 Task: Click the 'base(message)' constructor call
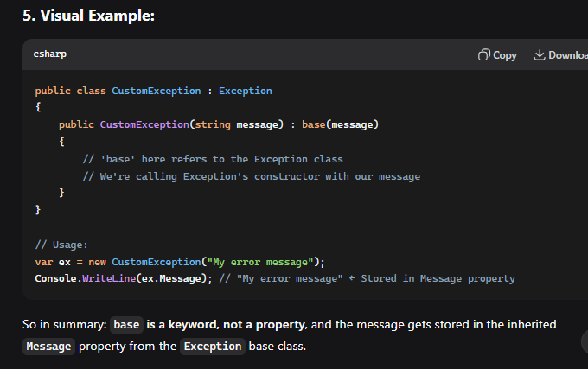[340, 124]
